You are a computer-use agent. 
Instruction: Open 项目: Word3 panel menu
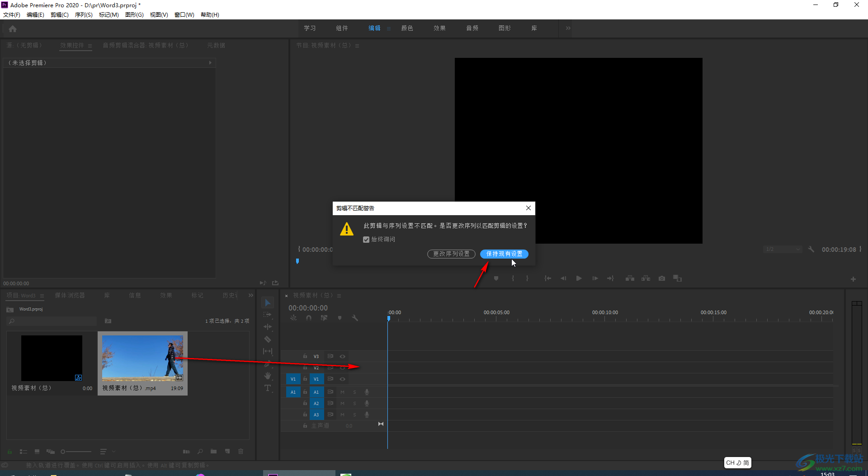coord(42,296)
